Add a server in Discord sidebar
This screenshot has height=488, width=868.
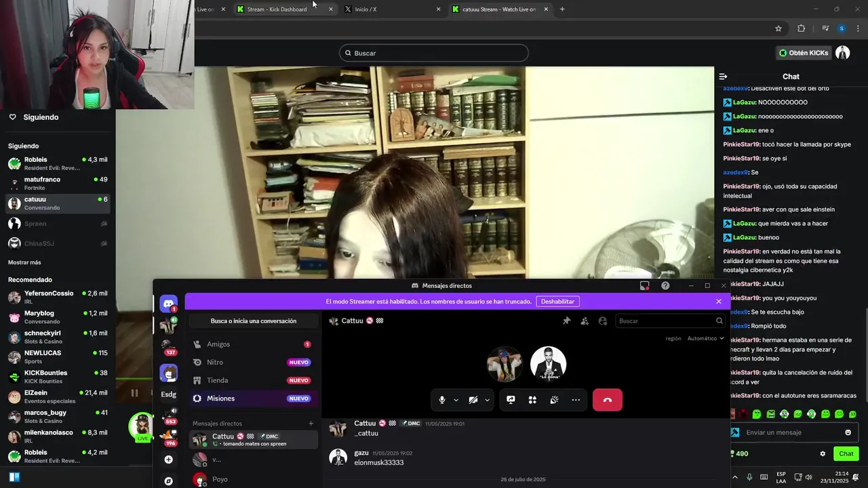point(169,460)
